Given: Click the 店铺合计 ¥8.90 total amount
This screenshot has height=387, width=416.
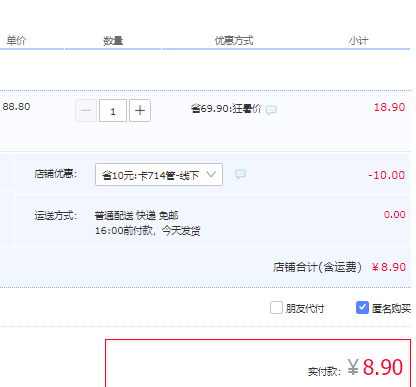Looking at the screenshot, I should pos(389,267).
